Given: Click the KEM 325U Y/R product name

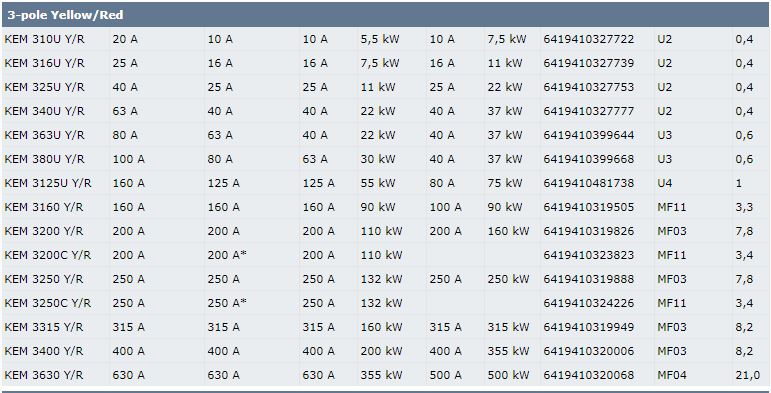Looking at the screenshot, I should coord(45,87).
